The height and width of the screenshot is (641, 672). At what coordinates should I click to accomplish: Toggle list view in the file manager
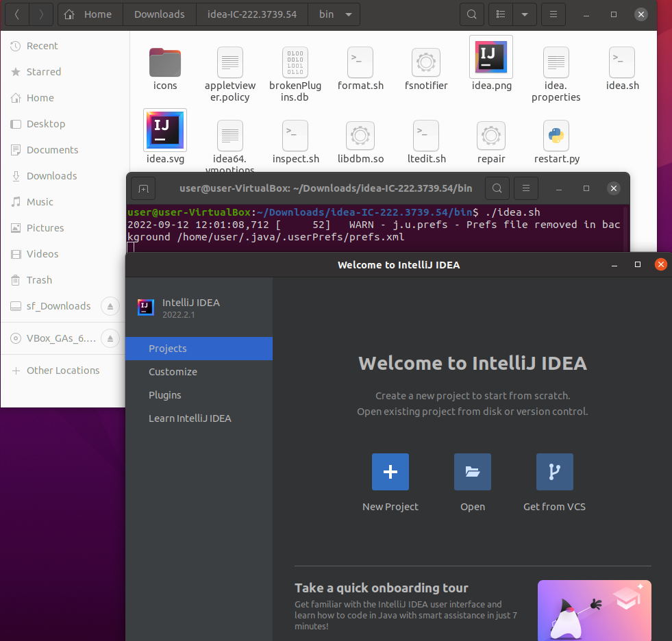(501, 14)
